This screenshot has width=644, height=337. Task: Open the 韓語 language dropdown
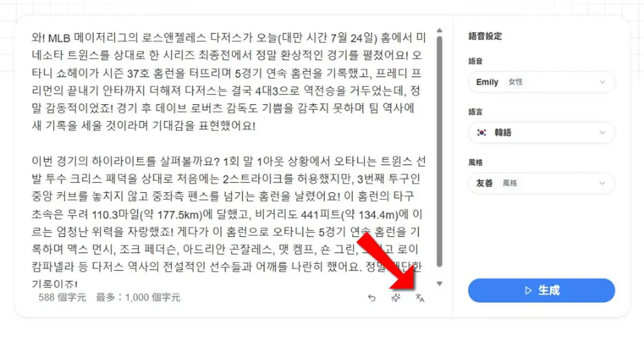[x=541, y=133]
